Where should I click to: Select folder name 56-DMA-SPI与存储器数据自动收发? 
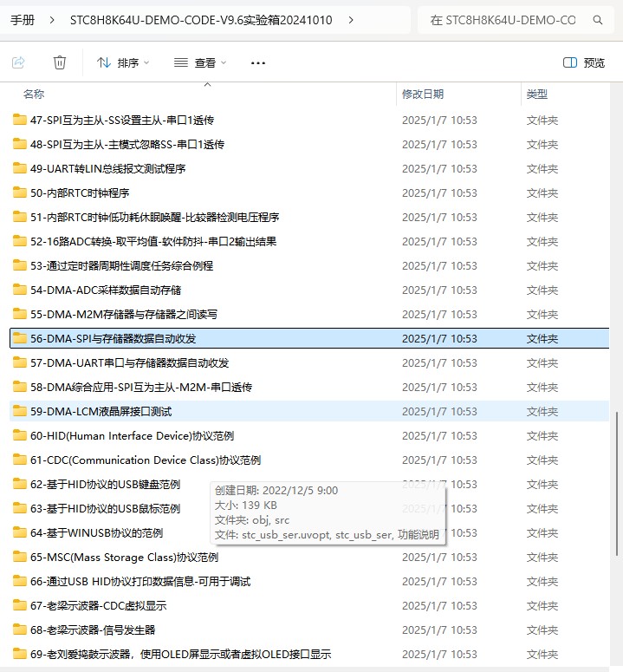113,338
